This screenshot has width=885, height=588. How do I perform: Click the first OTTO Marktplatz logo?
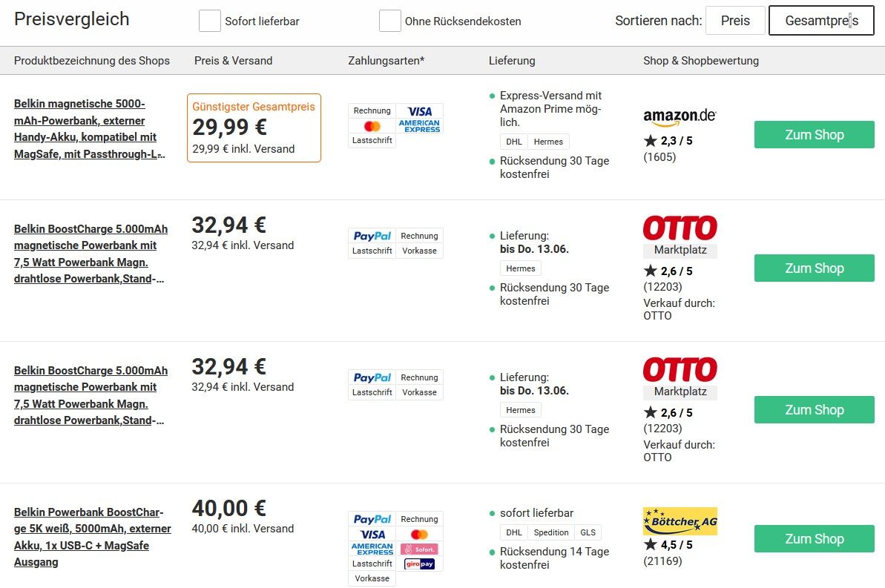680,237
